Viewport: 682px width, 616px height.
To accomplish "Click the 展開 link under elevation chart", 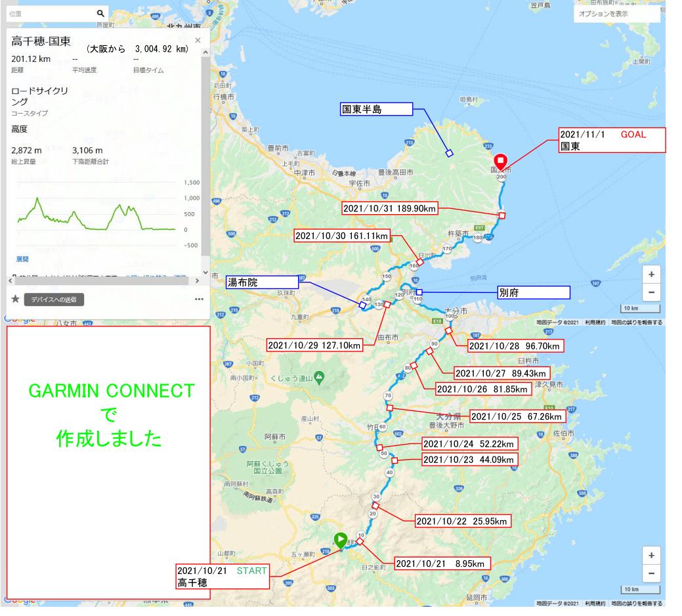I will [22, 259].
